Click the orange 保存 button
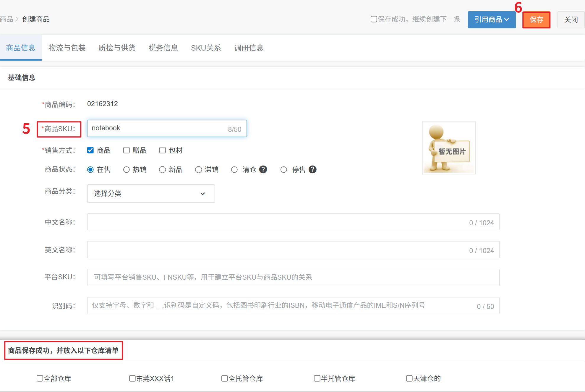585x392 pixels. tap(536, 20)
